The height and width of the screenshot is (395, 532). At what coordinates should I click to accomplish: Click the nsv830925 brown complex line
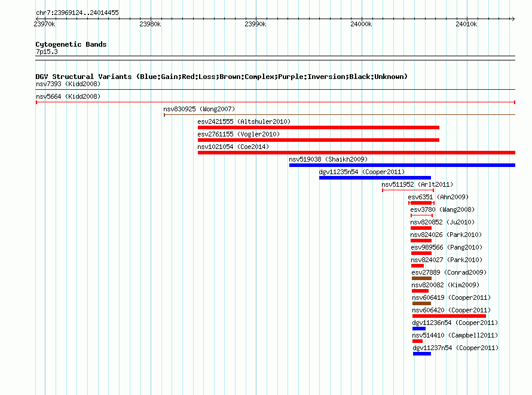(x=340, y=115)
